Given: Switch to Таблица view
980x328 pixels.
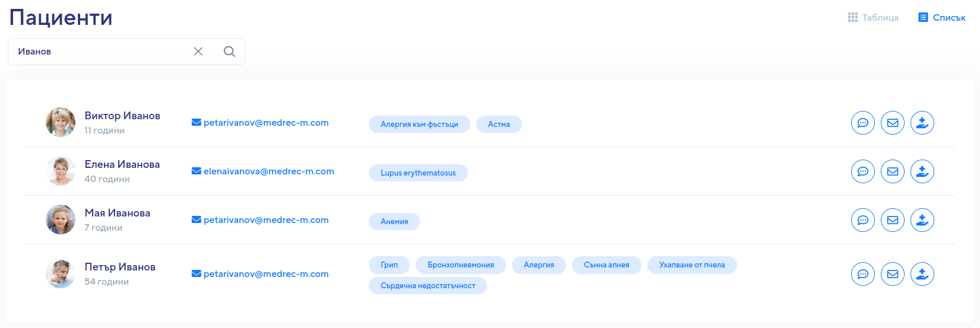Looking at the screenshot, I should point(873,18).
